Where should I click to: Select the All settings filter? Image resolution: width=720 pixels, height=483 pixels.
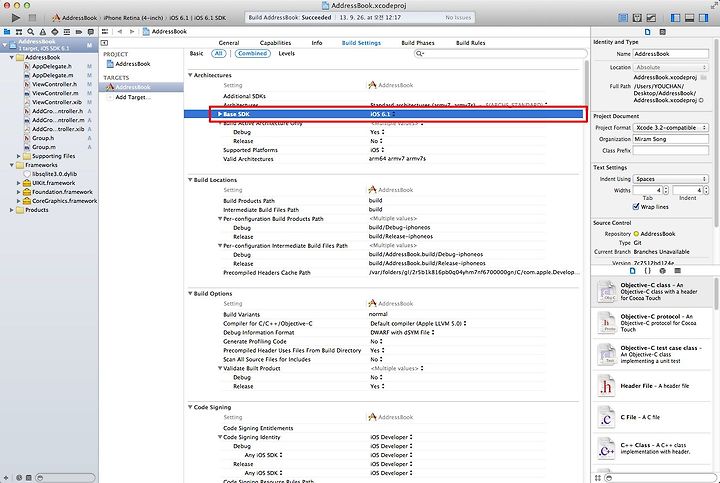coord(219,54)
